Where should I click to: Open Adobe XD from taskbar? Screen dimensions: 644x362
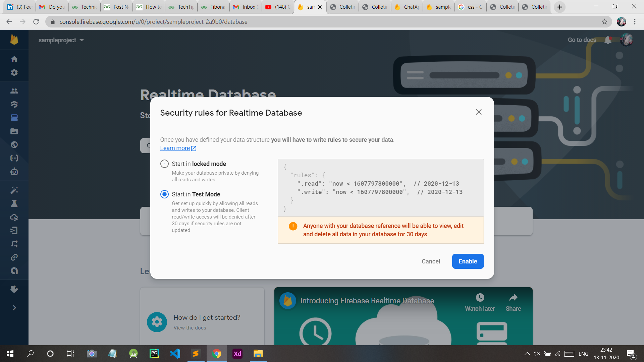(237, 354)
